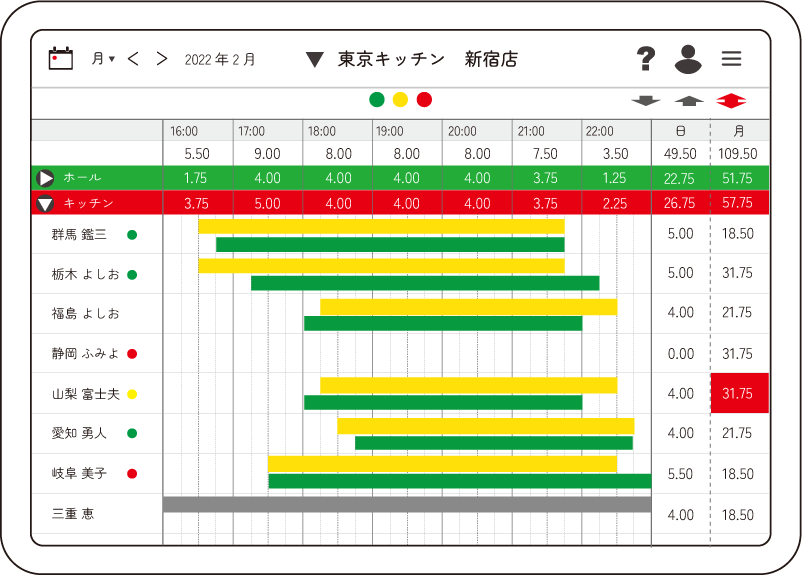This screenshot has height=576, width=802.
Task: Go to previous month with left chevron
Action: click(133, 59)
